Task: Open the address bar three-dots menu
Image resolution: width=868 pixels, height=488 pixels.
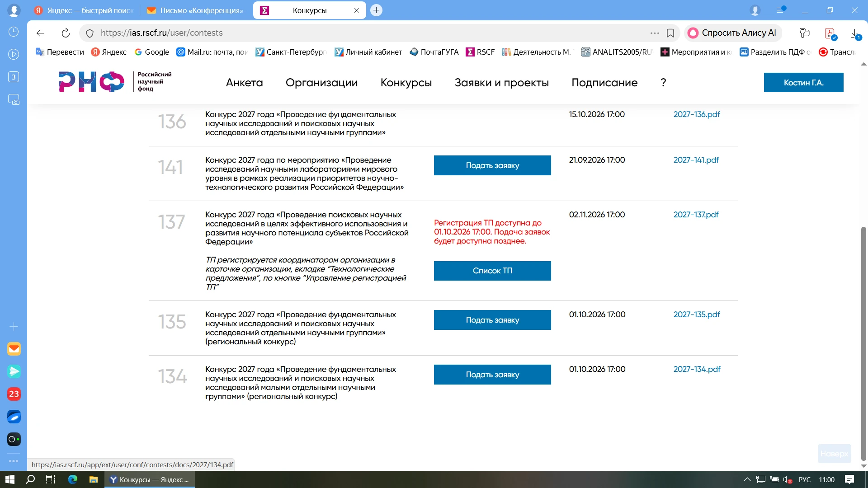Action: point(655,33)
